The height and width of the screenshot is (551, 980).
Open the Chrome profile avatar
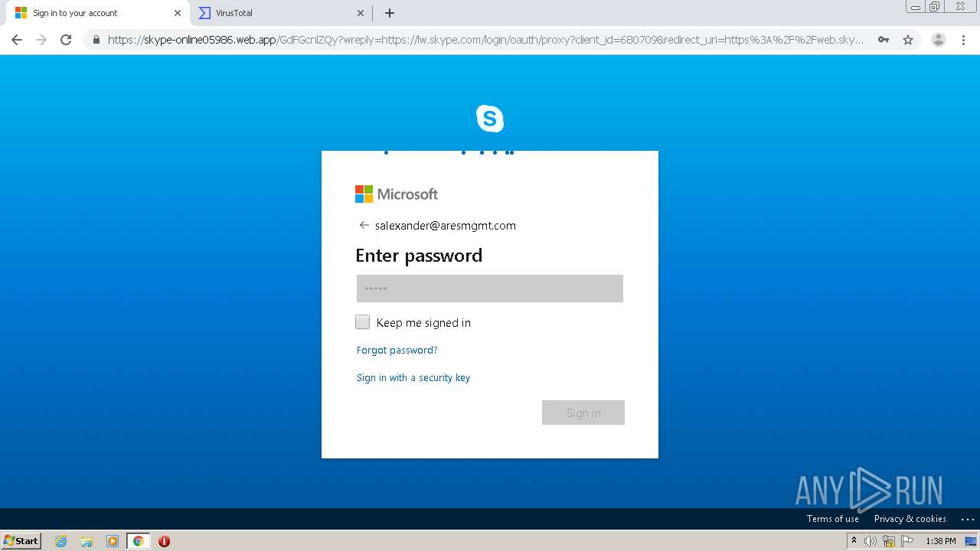pos(939,40)
